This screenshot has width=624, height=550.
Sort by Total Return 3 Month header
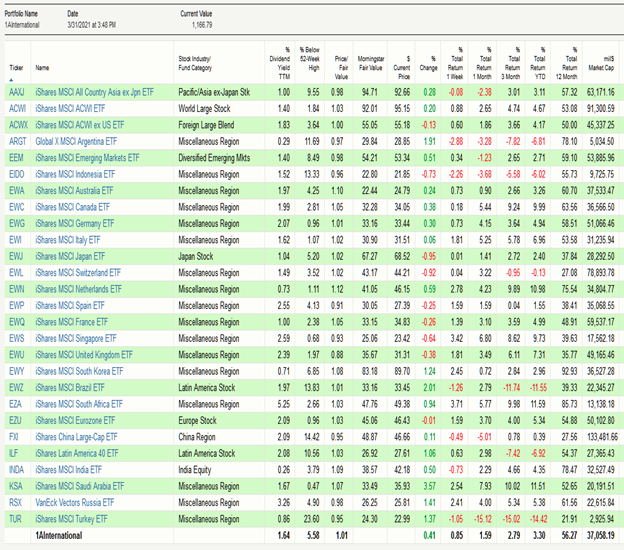pyautogui.click(x=511, y=63)
